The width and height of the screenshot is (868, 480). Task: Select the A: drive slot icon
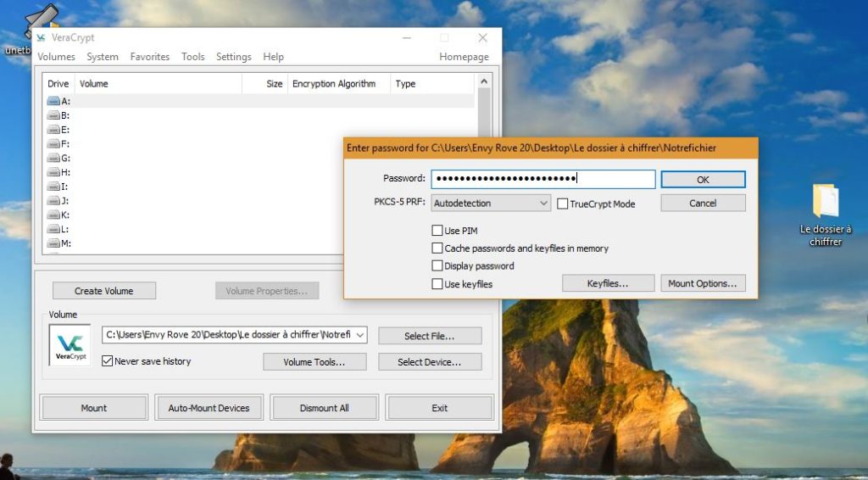point(53,101)
